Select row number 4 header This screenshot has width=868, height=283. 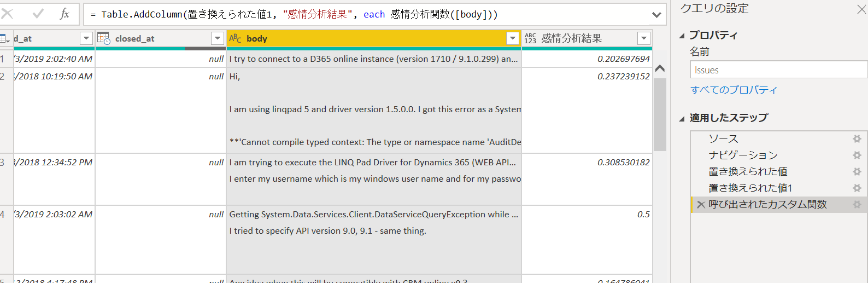6,240
